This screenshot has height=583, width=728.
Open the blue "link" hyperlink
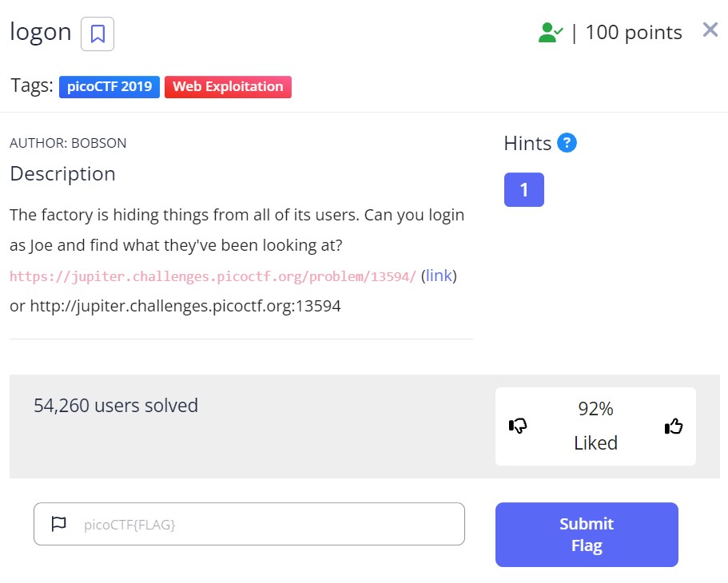439,276
